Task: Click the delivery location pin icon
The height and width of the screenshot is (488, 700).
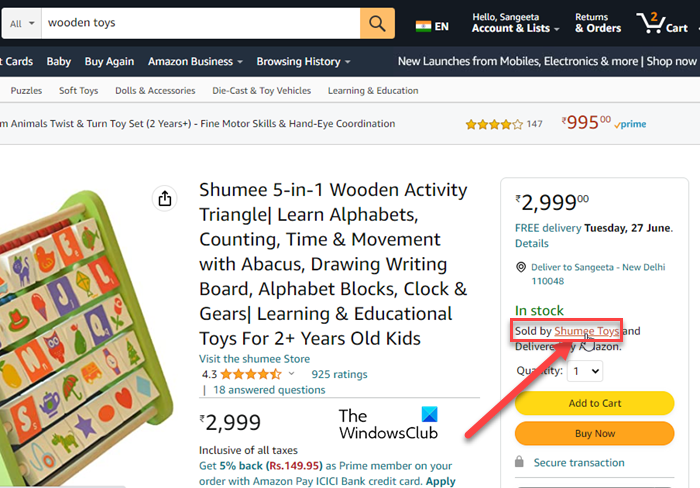Action: [x=521, y=268]
